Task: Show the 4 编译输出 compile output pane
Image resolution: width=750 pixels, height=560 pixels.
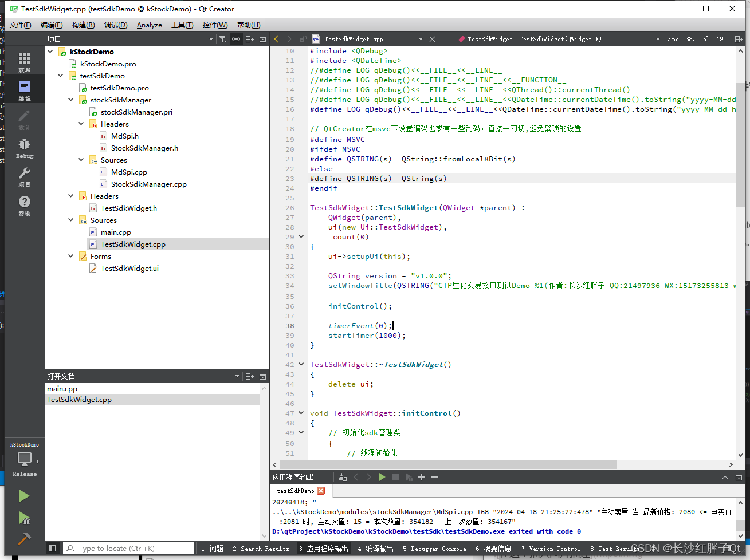Action: (x=376, y=549)
